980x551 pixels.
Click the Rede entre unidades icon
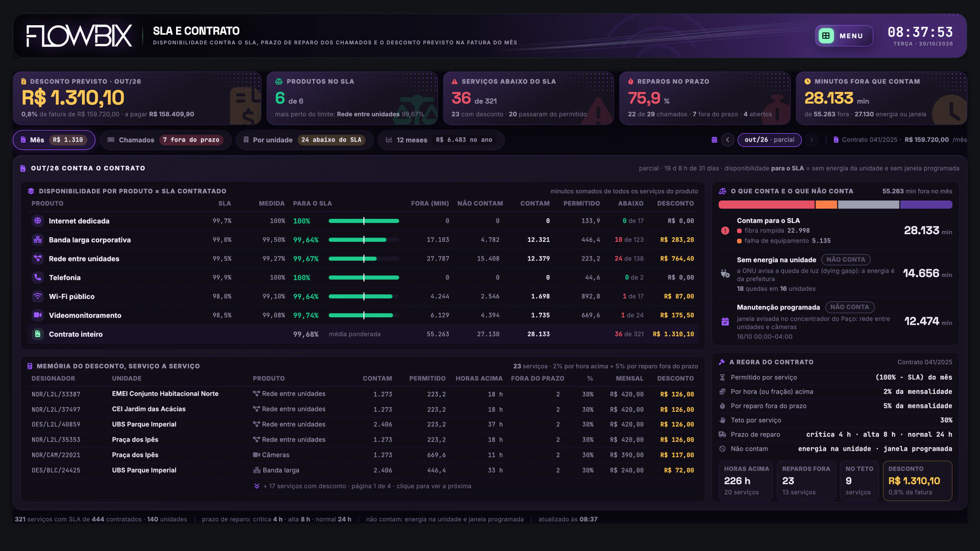pos(38,259)
